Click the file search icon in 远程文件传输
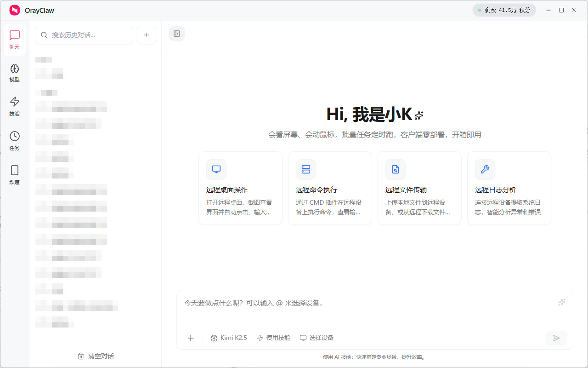This screenshot has height=368, width=588. point(396,169)
